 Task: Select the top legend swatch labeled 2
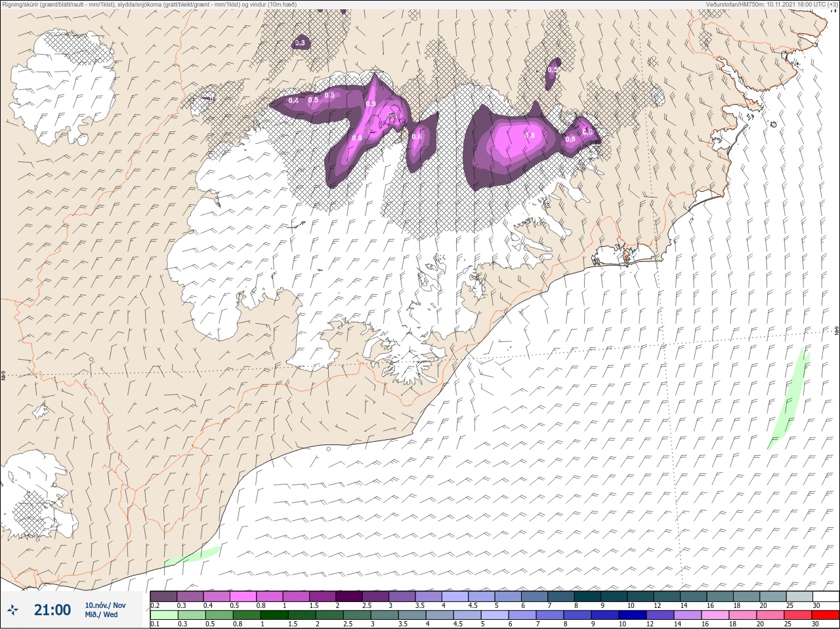[349, 596]
